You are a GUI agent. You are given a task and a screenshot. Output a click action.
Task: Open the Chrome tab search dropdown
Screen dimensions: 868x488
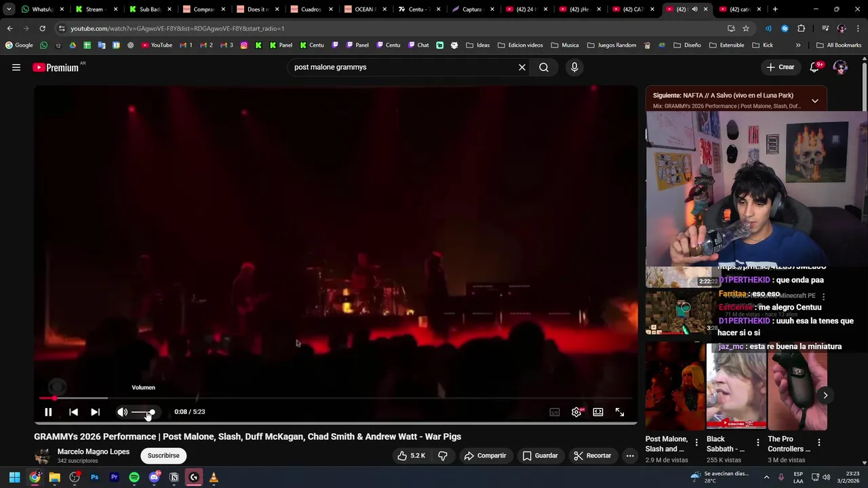pos(8,9)
